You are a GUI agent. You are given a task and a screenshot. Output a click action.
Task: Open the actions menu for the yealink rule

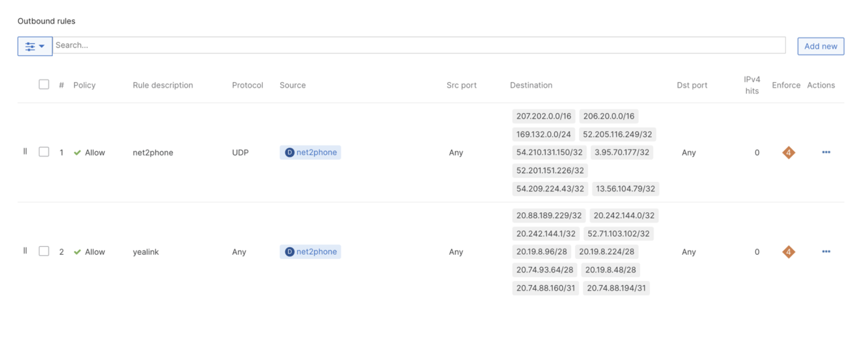click(x=826, y=252)
